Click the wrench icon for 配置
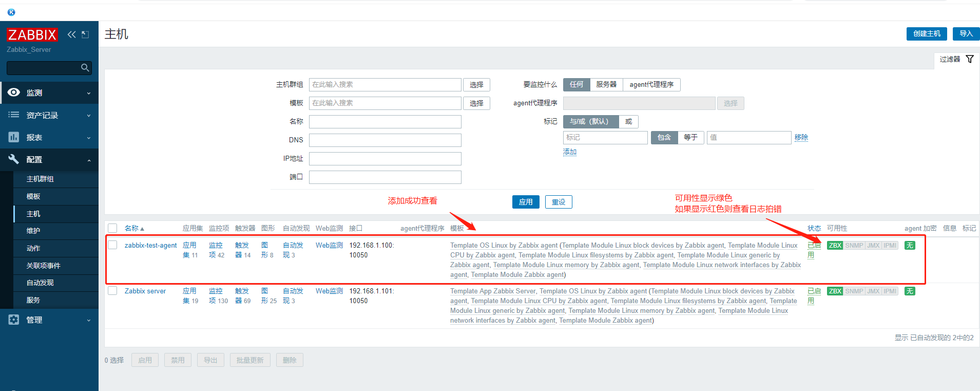 coord(14,159)
